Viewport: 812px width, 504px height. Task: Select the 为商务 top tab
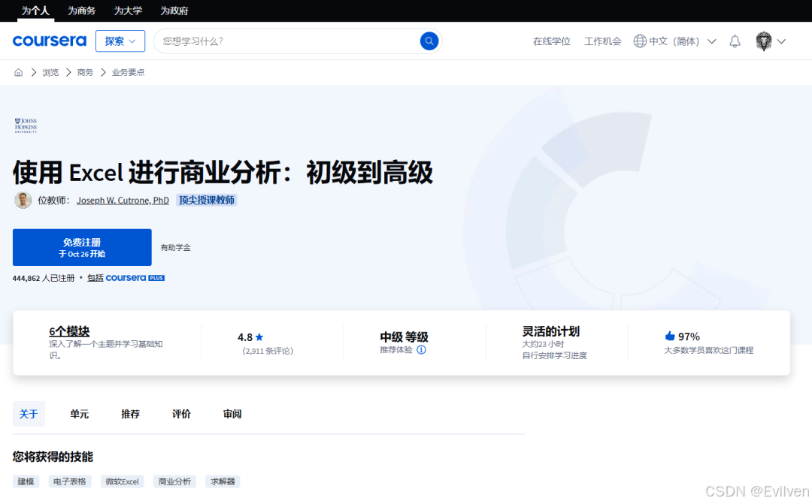[x=81, y=11]
